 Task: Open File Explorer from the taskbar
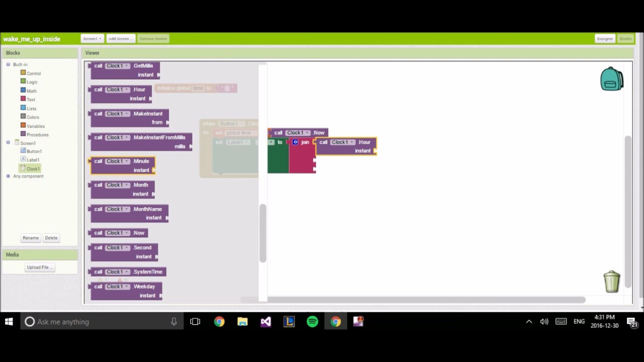[243, 322]
